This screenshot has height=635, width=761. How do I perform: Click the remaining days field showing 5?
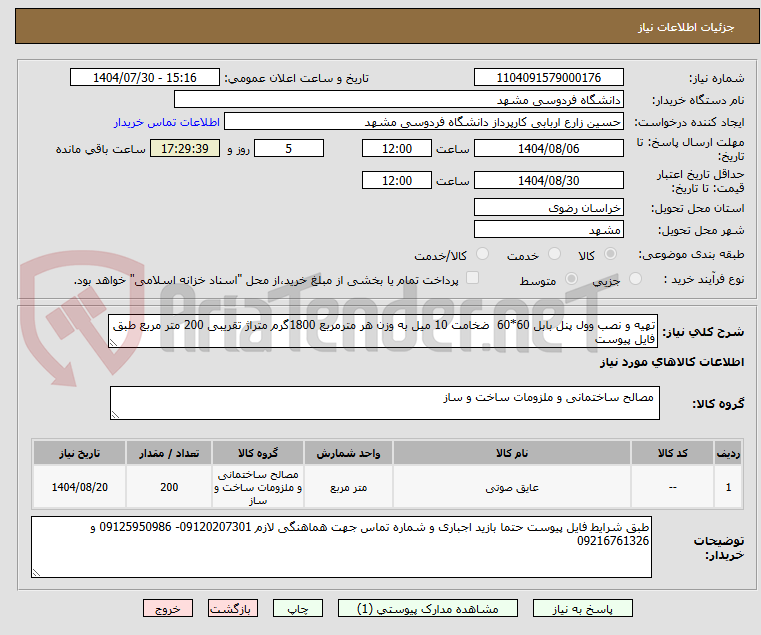[289, 148]
